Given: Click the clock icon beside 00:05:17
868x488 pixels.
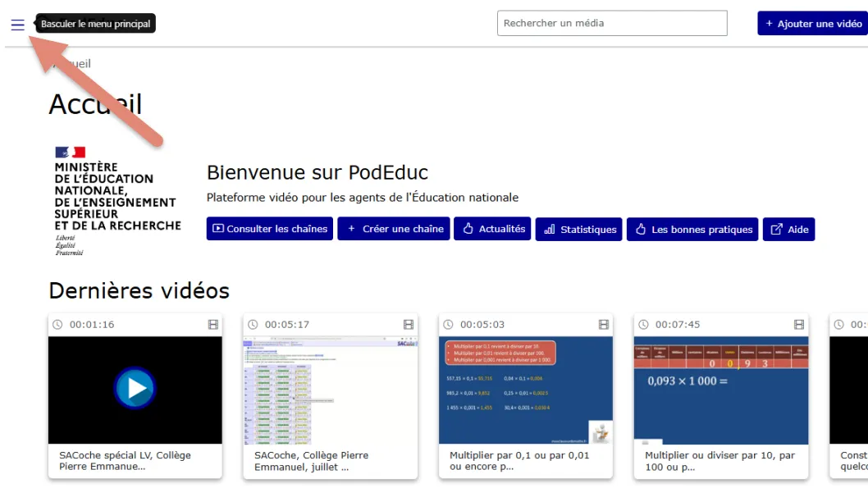Looking at the screenshot, I should click(253, 325).
